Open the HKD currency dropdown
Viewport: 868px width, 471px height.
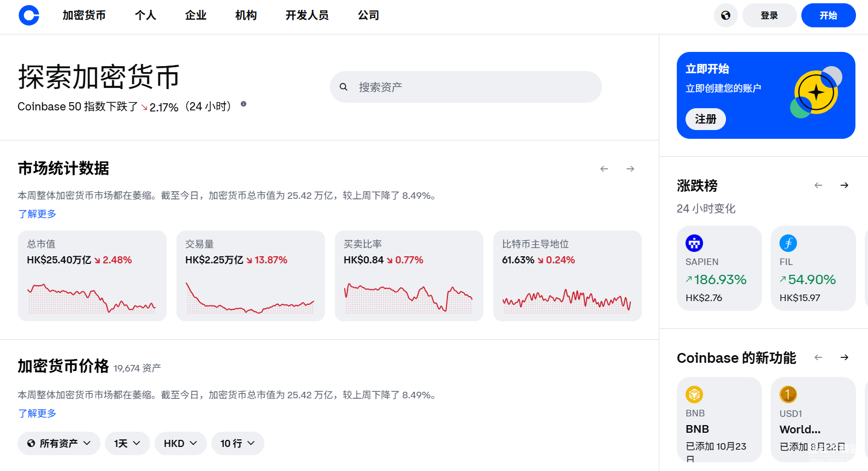tap(180, 443)
